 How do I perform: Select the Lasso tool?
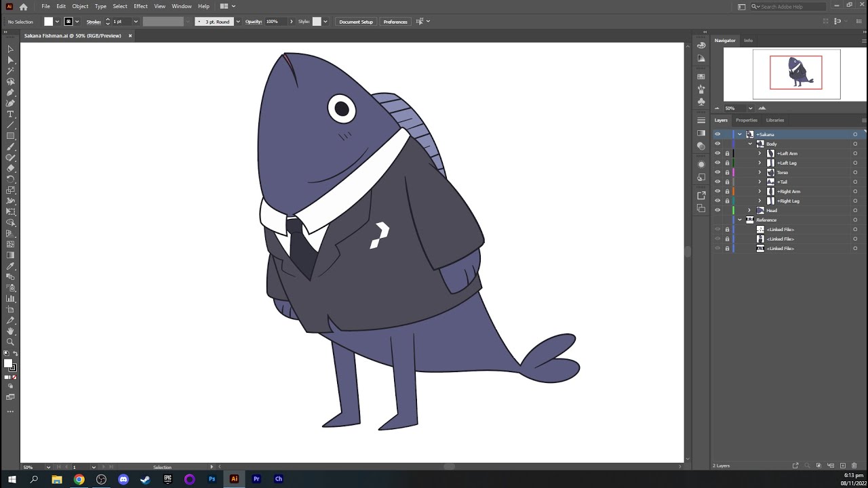(10, 81)
